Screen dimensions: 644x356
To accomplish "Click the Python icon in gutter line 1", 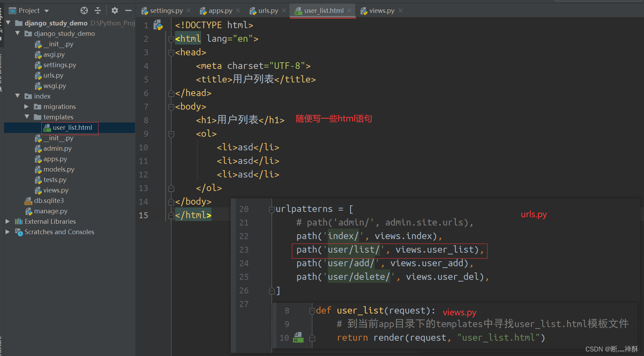I will [158, 25].
